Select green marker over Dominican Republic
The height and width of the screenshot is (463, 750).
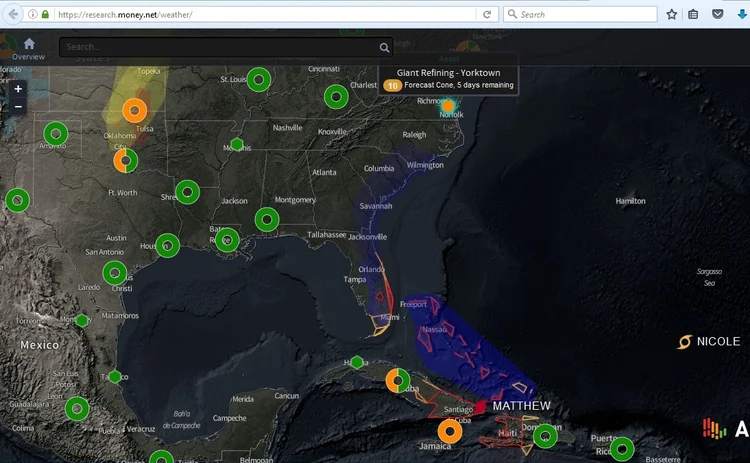(545, 436)
